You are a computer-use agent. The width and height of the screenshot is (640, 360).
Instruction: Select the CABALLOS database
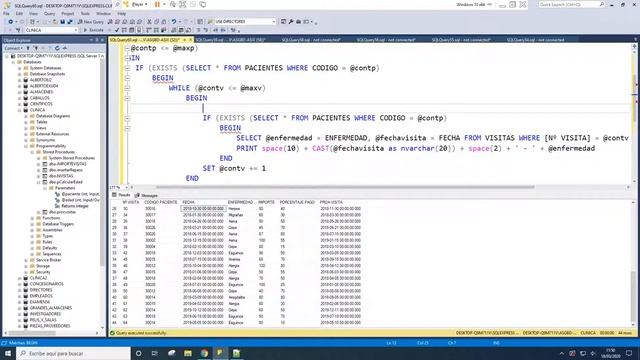[40, 98]
